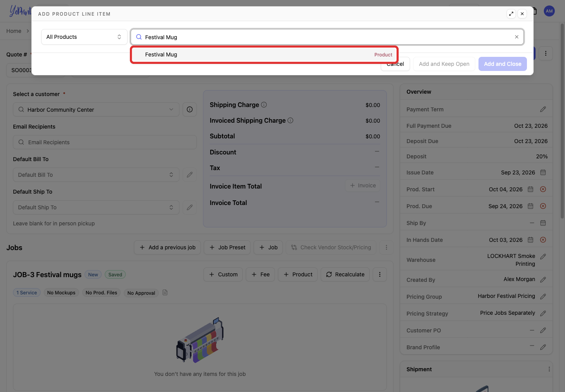Open Shipment panel options menu
Image resolution: width=565 pixels, height=392 pixels.
pos(549,369)
